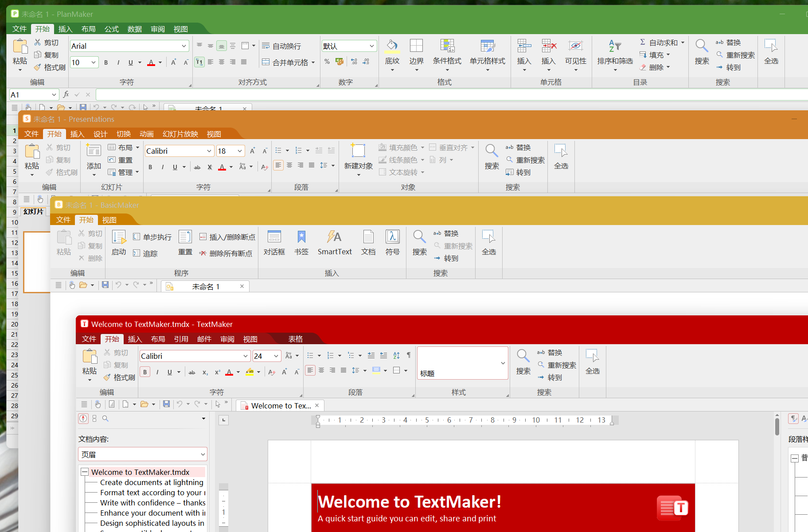
Task: Click BasicMaker 插入/删除断点 button
Action: point(227,237)
